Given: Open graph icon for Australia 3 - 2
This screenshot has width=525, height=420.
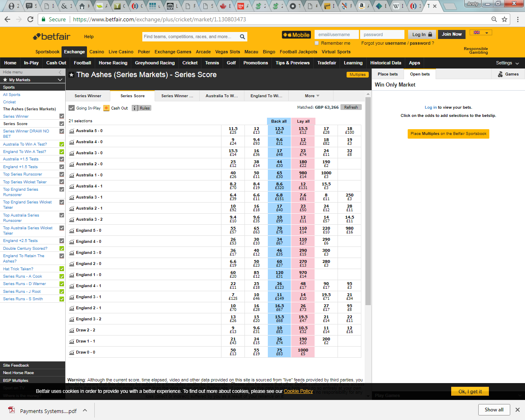Looking at the screenshot, I should 72,219.
